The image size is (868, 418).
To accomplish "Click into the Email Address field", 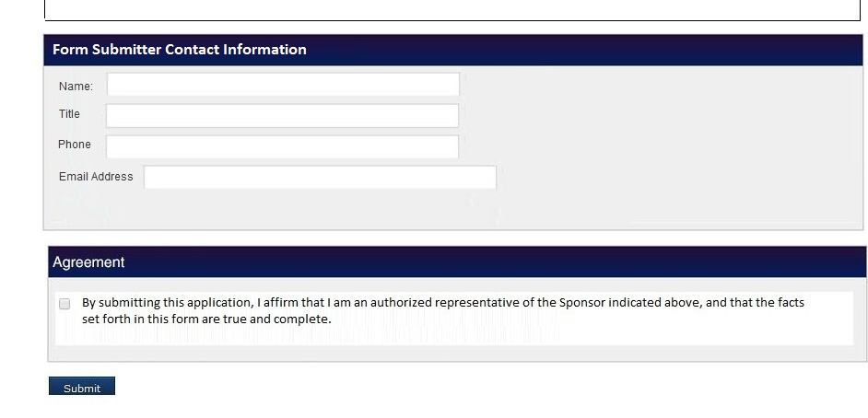I will 320,177.
